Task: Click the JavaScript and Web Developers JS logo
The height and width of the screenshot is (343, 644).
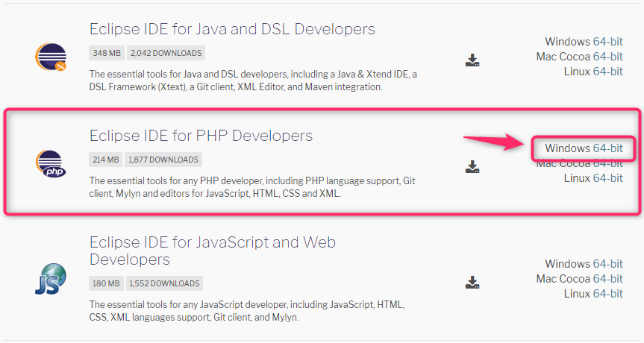Action: (x=51, y=279)
